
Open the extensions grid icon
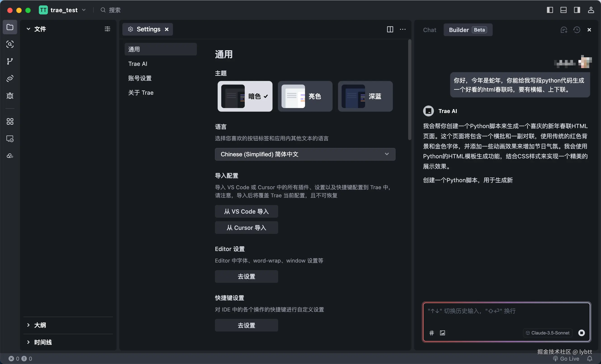point(10,121)
